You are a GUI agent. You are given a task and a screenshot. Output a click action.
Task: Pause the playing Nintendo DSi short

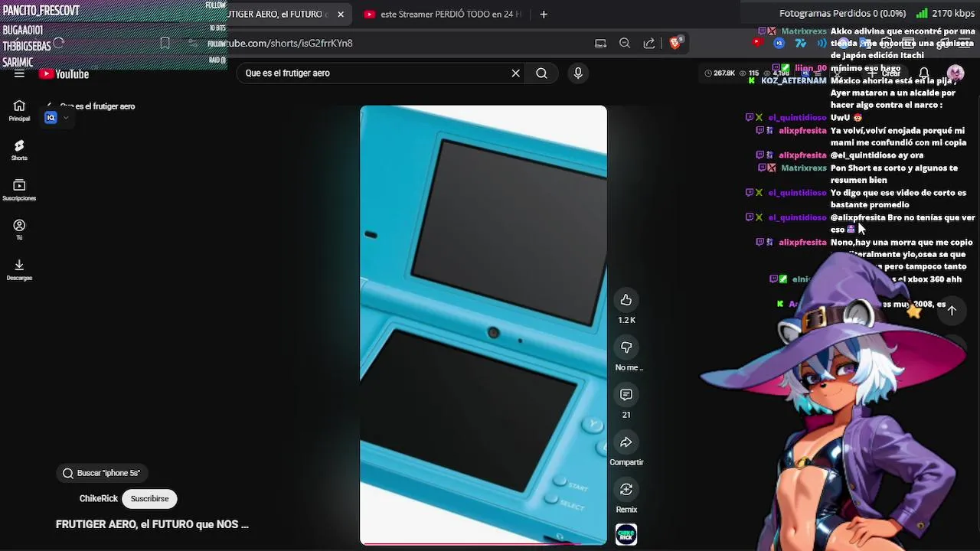[x=483, y=325]
